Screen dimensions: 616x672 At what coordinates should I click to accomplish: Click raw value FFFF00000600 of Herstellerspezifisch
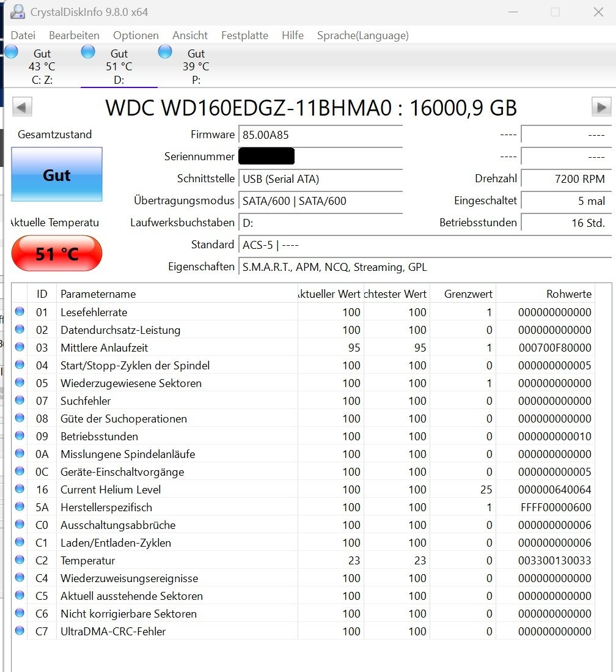tap(555, 508)
